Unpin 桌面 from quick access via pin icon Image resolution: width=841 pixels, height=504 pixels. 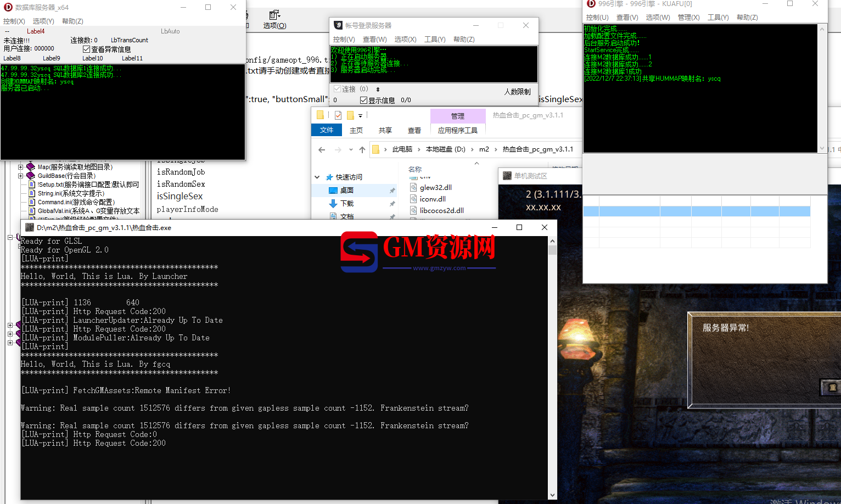392,191
